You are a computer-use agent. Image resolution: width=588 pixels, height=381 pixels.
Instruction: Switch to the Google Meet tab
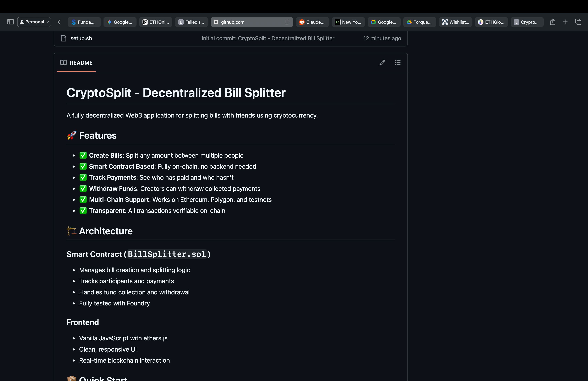[384, 22]
